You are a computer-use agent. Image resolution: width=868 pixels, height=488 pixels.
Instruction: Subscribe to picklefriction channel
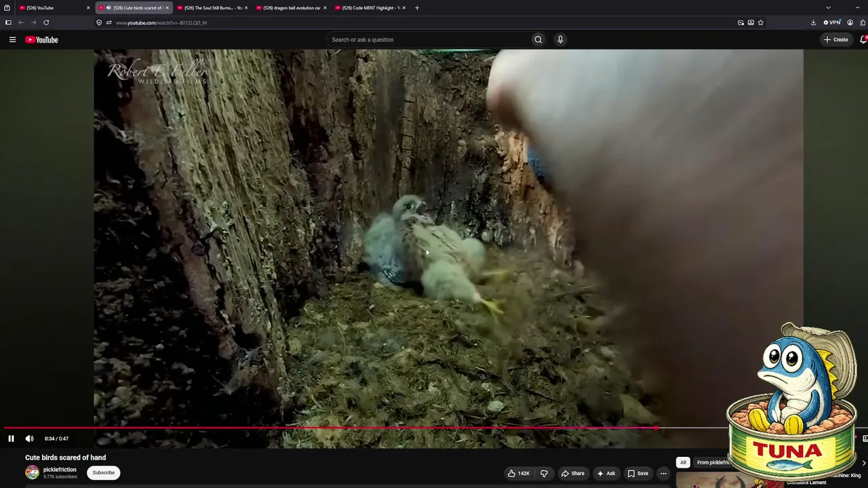pyautogui.click(x=103, y=472)
